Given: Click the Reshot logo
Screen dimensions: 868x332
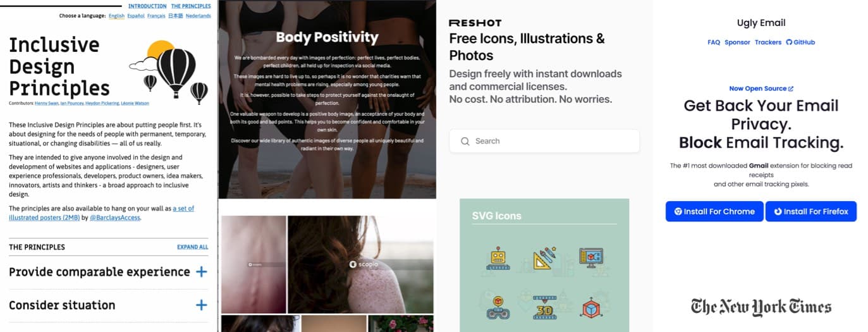Looking at the screenshot, I should coord(475,23).
